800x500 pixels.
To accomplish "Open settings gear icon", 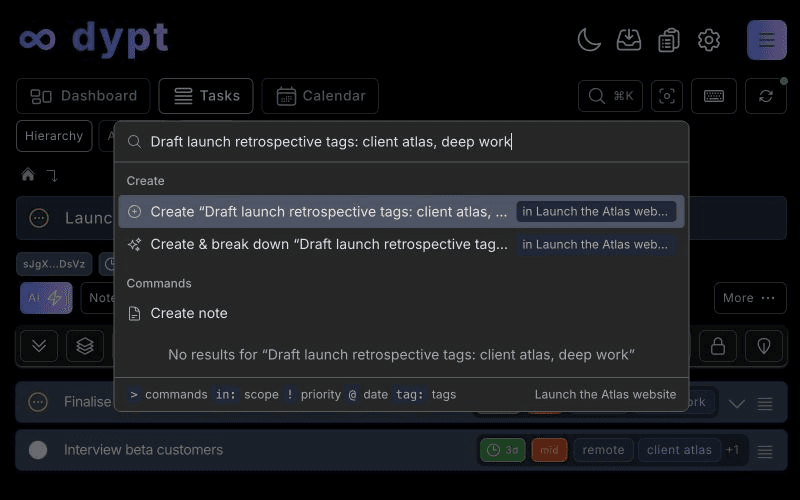I will (709, 40).
